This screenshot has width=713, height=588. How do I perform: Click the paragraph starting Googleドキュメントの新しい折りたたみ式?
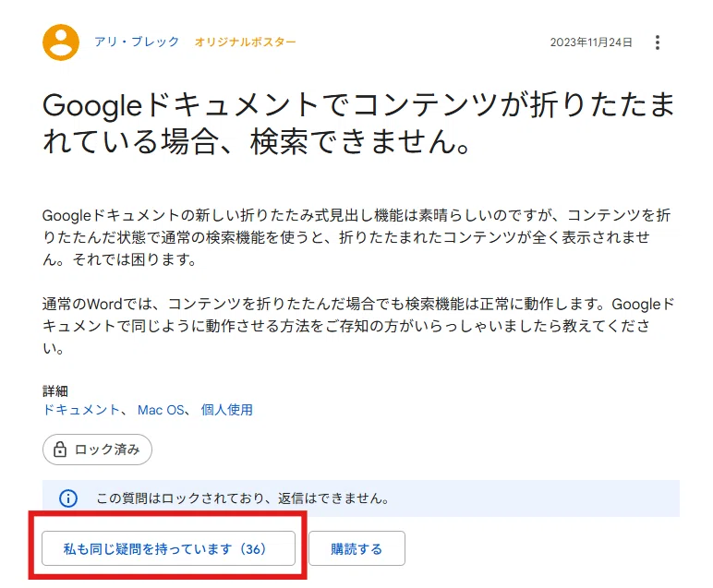[356, 237]
